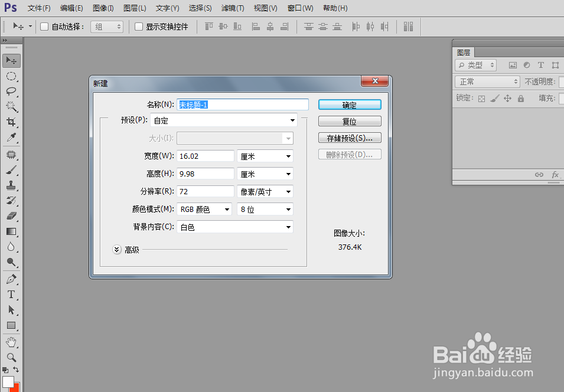Enable the 自动选择 checkbox

(x=44, y=26)
